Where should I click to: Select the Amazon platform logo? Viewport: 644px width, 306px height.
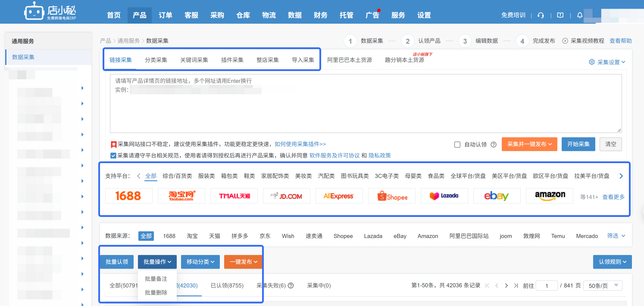549,196
